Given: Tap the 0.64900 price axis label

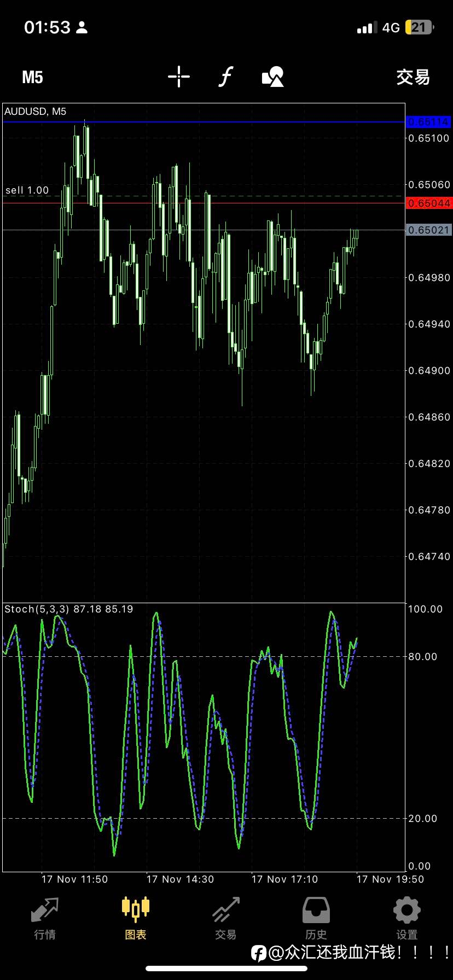Looking at the screenshot, I should (429, 371).
